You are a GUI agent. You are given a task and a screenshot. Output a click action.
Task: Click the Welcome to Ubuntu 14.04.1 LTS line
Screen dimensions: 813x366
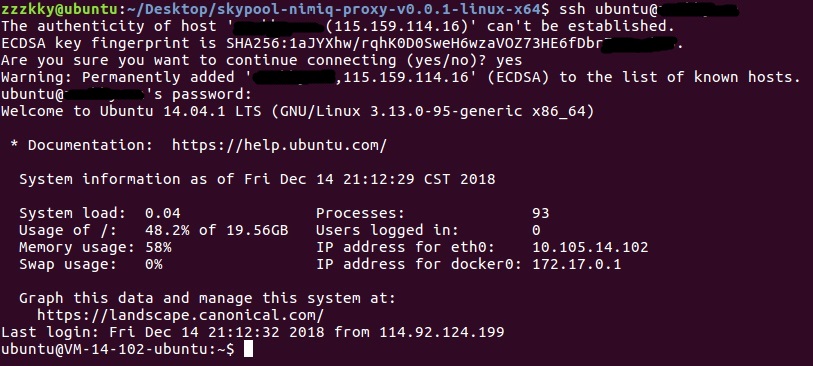298,111
